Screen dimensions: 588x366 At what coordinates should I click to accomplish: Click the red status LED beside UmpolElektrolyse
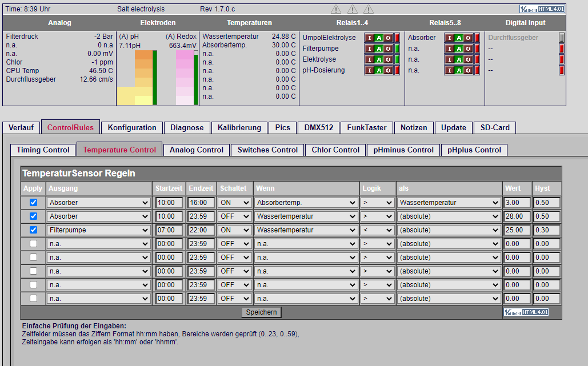click(397, 38)
